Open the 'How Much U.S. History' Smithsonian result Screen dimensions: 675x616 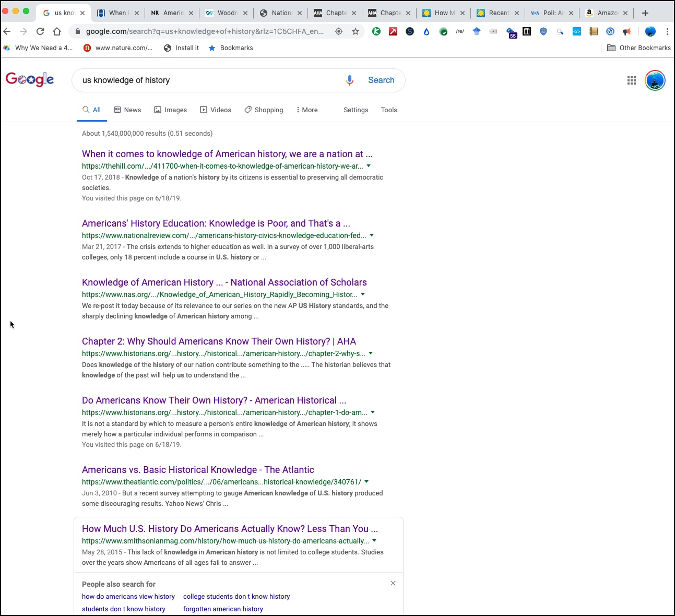point(230,529)
